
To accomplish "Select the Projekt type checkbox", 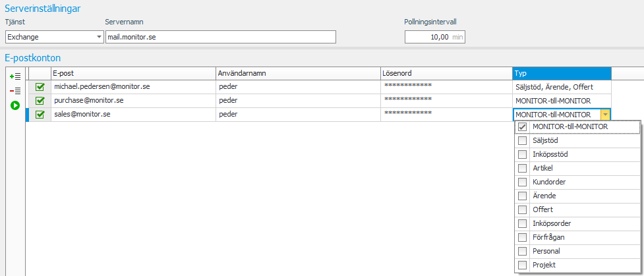I will pos(523,265).
